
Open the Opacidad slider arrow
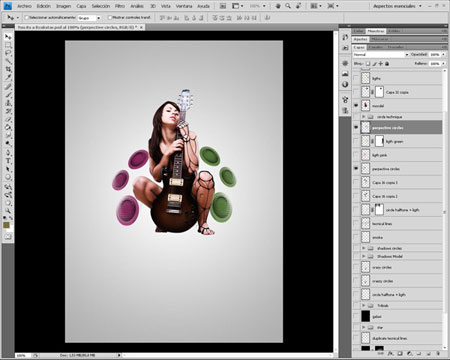pos(443,54)
